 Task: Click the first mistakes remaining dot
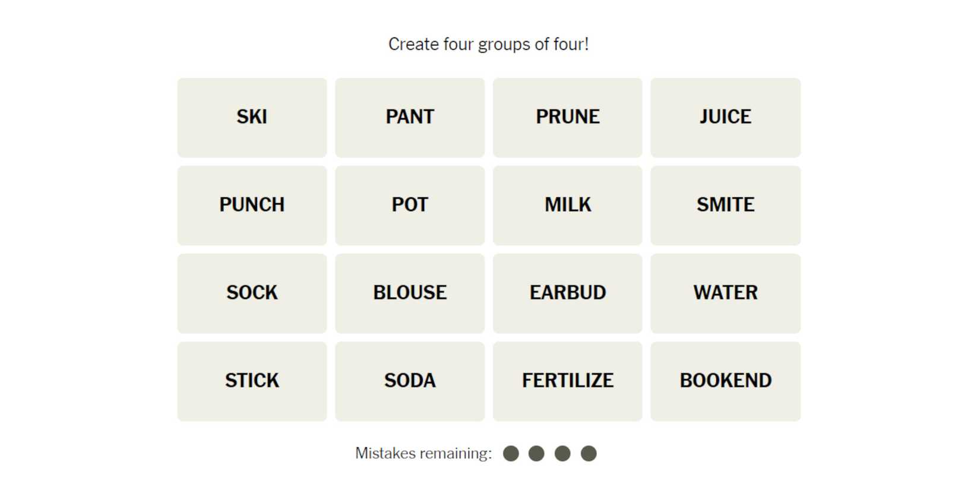click(511, 454)
